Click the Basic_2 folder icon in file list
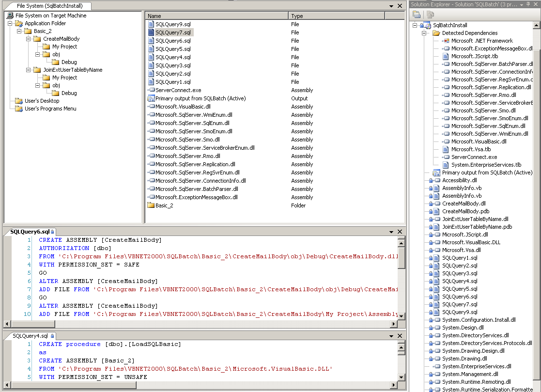 [x=151, y=205]
